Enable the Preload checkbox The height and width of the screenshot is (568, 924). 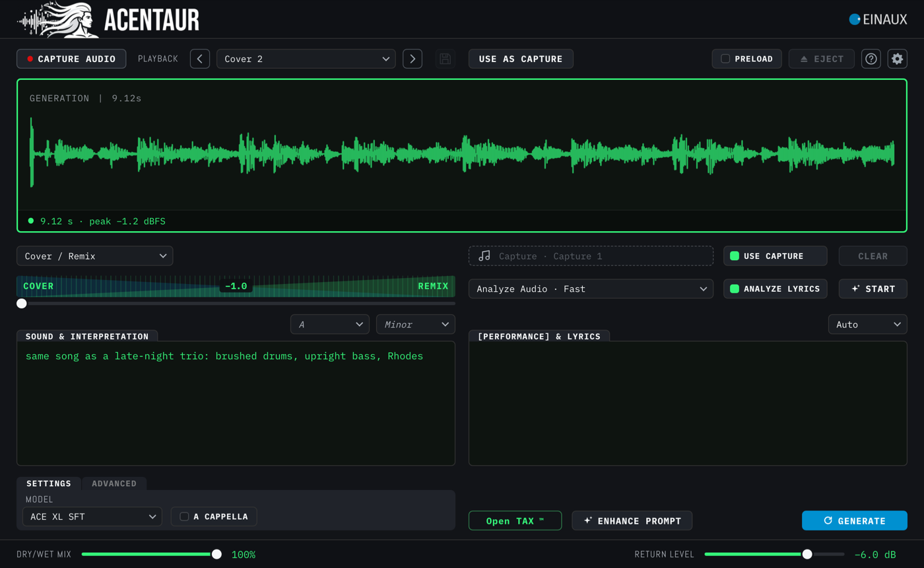point(725,59)
